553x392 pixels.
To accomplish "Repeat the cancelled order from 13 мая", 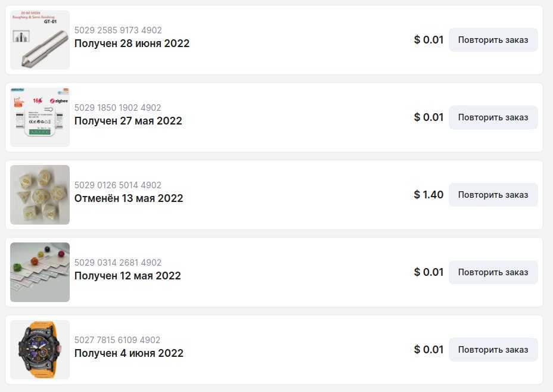I will [x=493, y=195].
